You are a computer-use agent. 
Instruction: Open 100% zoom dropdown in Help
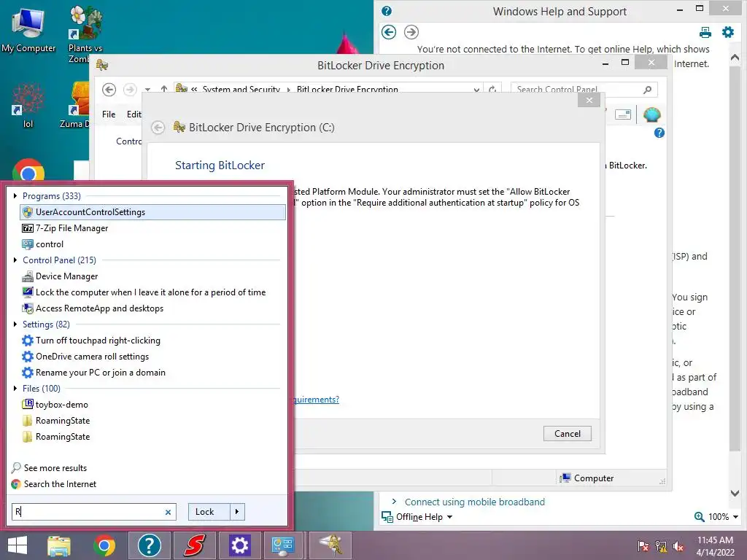click(735, 517)
